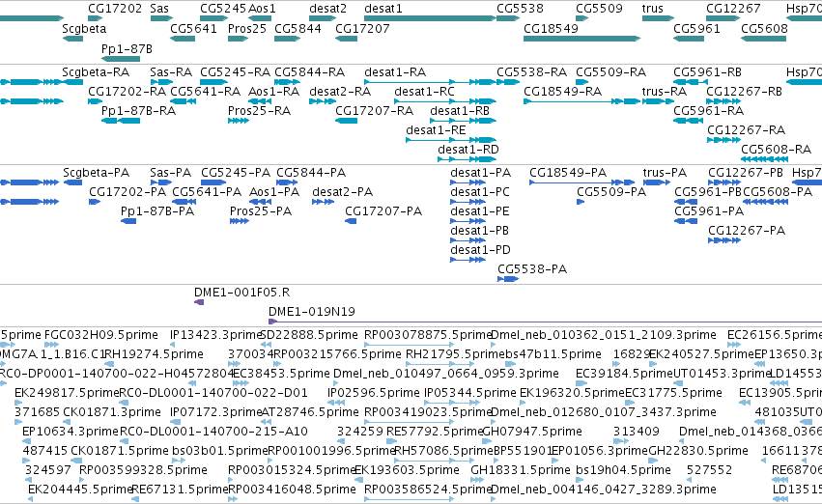The width and height of the screenshot is (822, 504).
Task: Select the desat1-RD transcript label
Action: (x=468, y=150)
